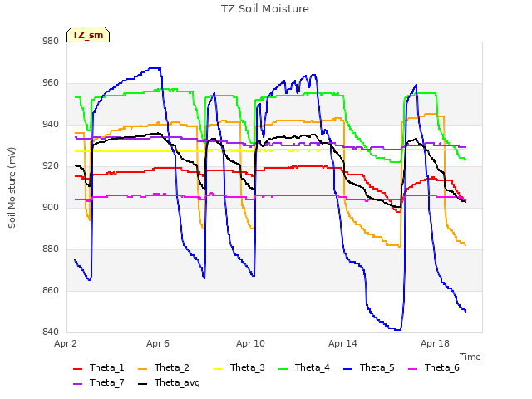Click the 960 y-axis tick label
The image size is (532, 399).
point(51,83)
